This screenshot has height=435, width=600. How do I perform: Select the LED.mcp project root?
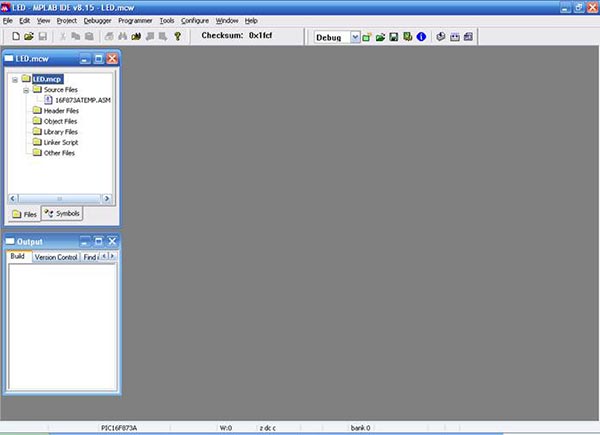[x=47, y=79]
